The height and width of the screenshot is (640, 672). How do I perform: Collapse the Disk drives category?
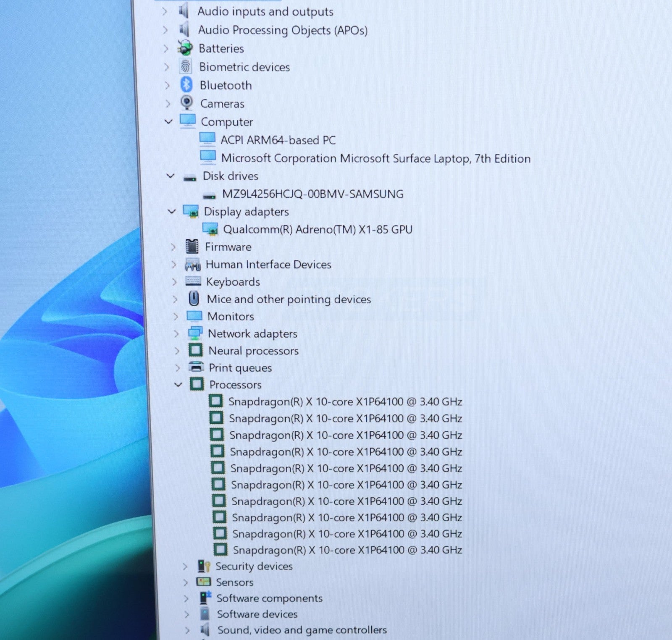pos(171,176)
